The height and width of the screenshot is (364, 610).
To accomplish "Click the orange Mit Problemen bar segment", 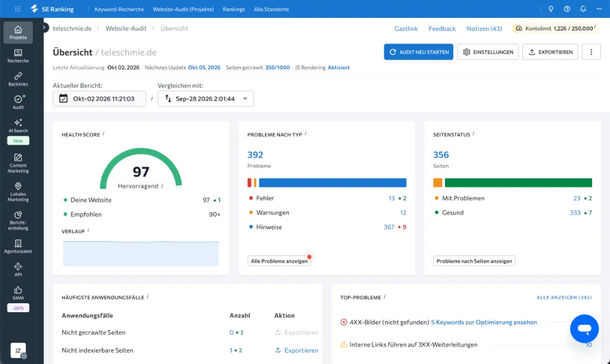I will (438, 182).
